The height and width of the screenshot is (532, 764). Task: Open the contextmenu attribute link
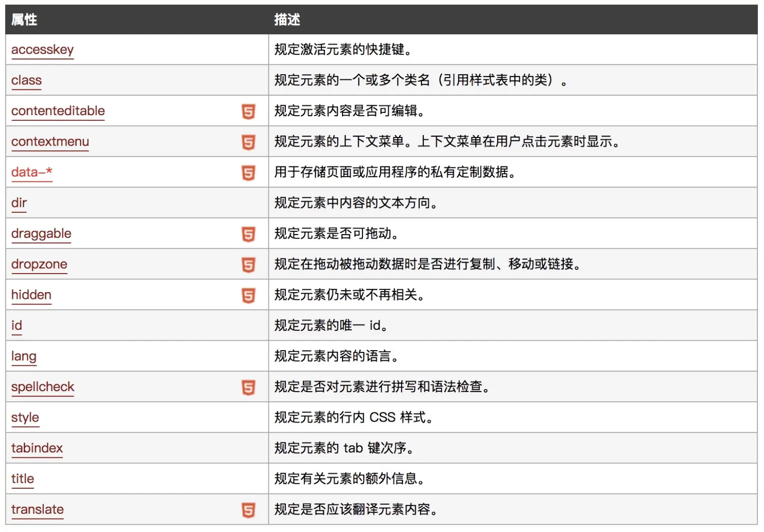[50, 141]
